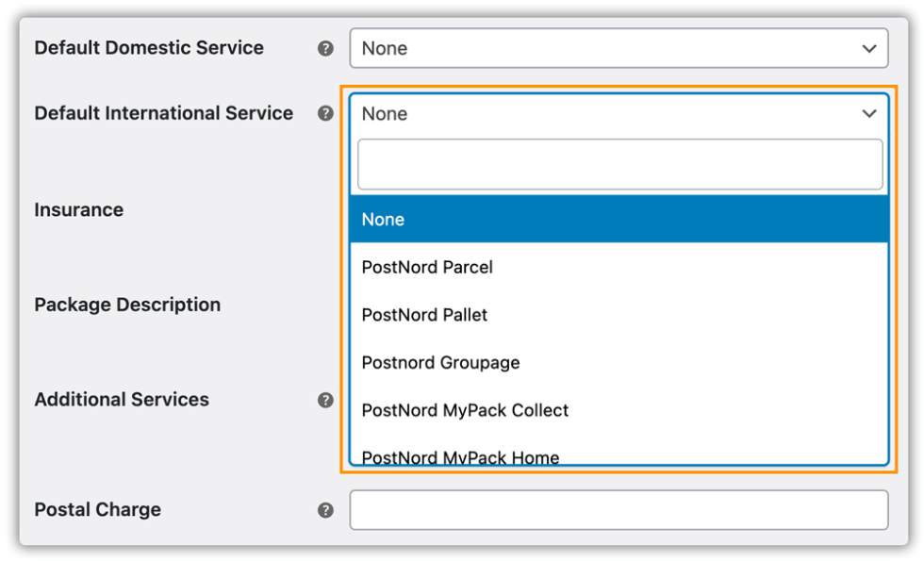Click the Default International Service label
924x561 pixels.
pyautogui.click(x=164, y=113)
